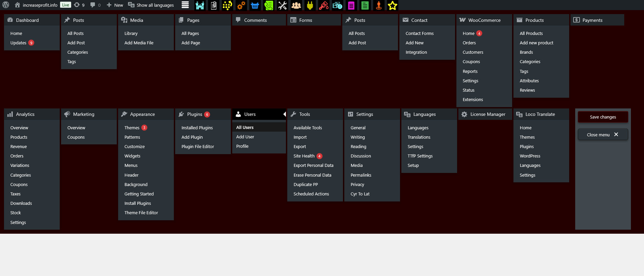Viewport: 644px width, 276px height.
Task: Click the media and music icon
Action: coord(337,5)
